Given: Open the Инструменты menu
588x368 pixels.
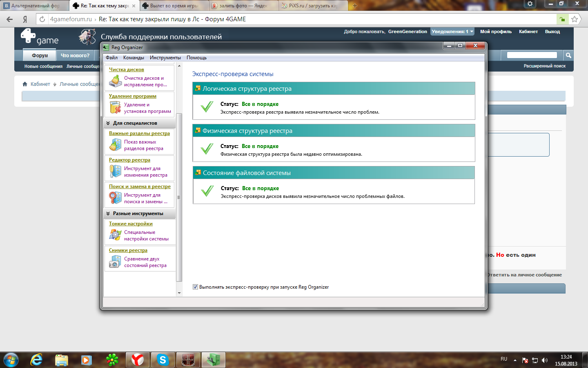Looking at the screenshot, I should pos(165,58).
